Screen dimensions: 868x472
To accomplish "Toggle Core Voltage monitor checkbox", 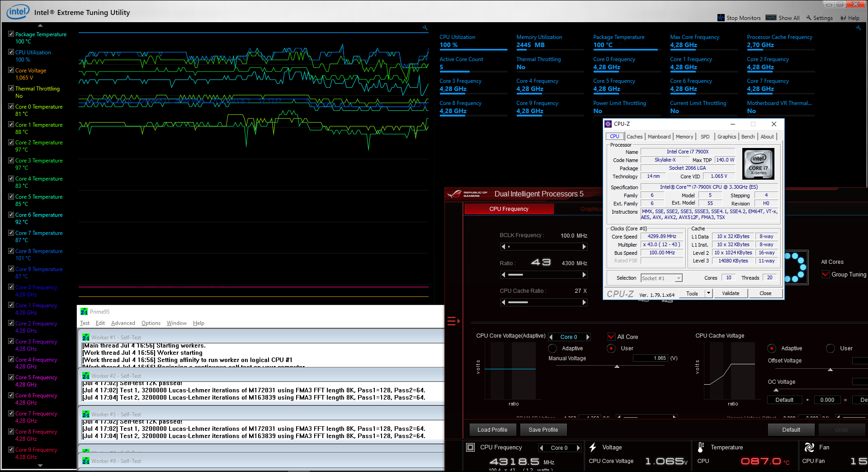I will 11,70.
